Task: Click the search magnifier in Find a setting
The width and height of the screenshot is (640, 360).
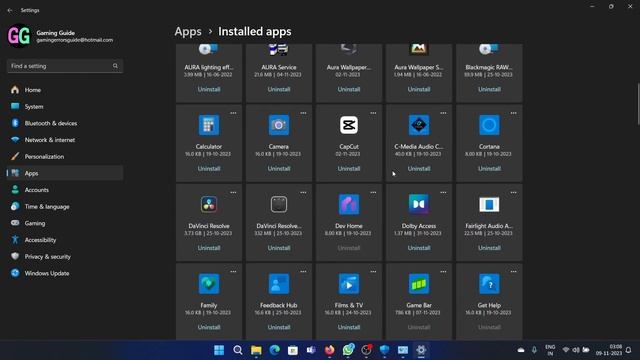Action: [x=115, y=66]
